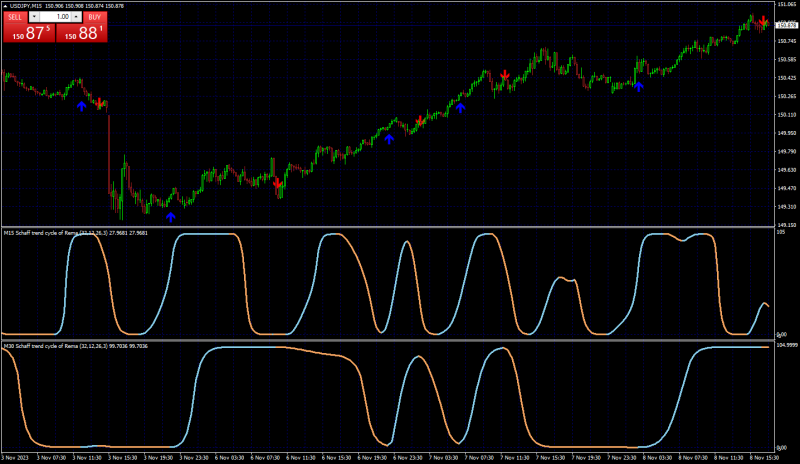Click the M30 Schaff trend cycle indicator label
The height and width of the screenshot is (464, 800).
click(x=76, y=346)
